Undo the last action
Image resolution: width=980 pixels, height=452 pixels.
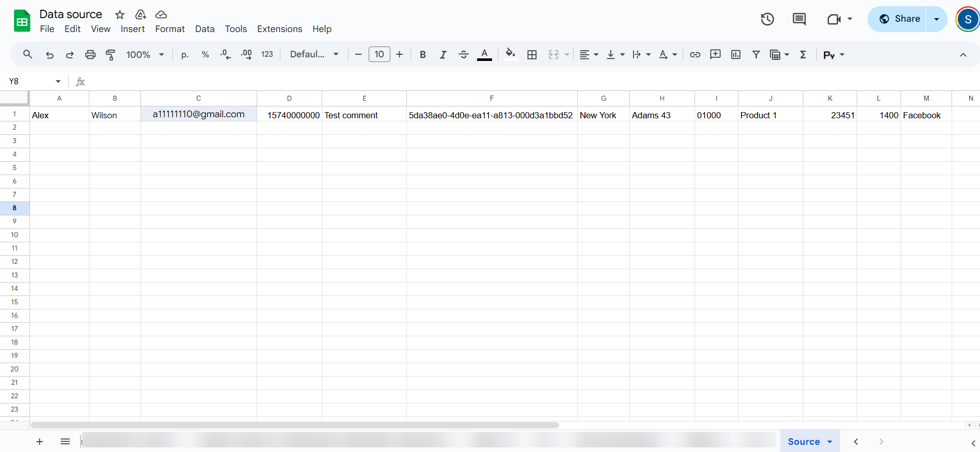coord(50,55)
